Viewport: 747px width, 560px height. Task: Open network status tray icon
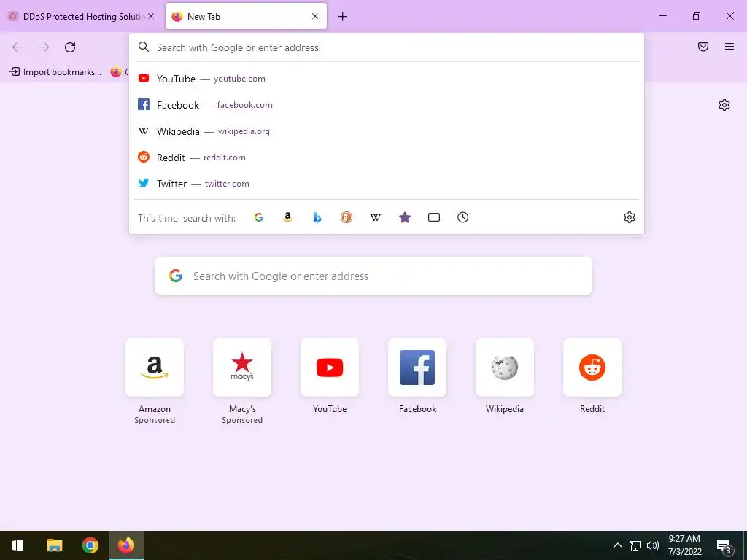pos(635,545)
